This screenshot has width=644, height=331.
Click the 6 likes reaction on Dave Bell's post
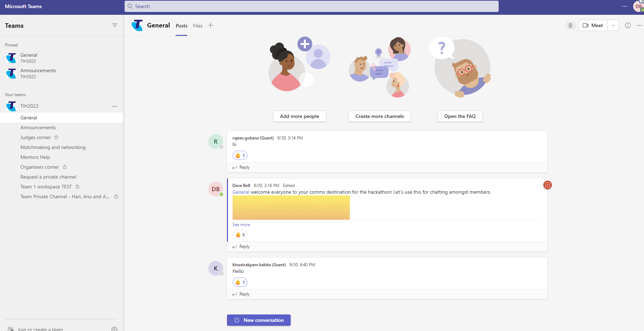pos(240,235)
